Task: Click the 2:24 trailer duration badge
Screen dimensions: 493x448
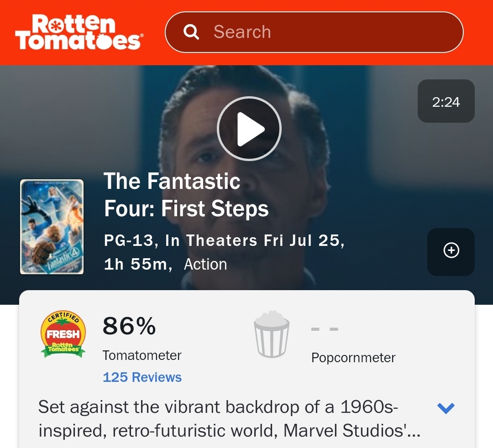Action: point(446,101)
